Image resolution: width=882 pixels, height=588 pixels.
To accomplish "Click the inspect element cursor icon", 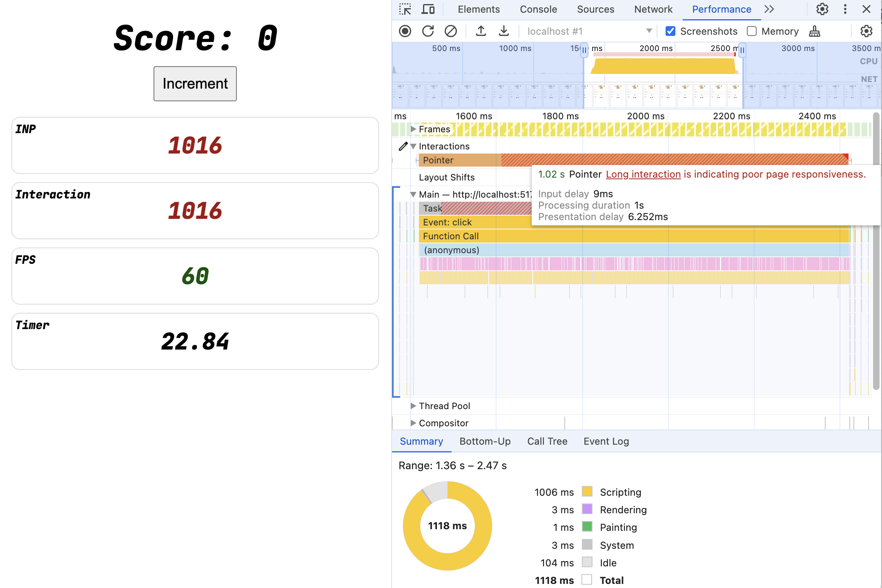I will tap(405, 8).
